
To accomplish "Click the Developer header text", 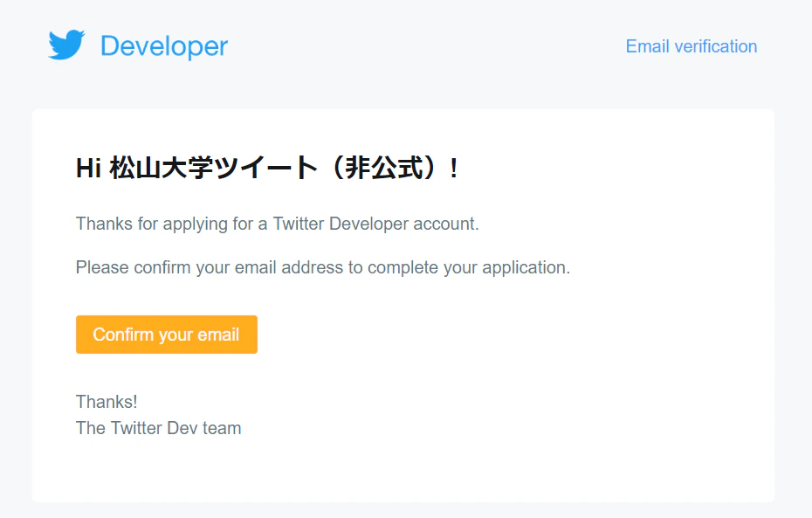I will coord(164,46).
